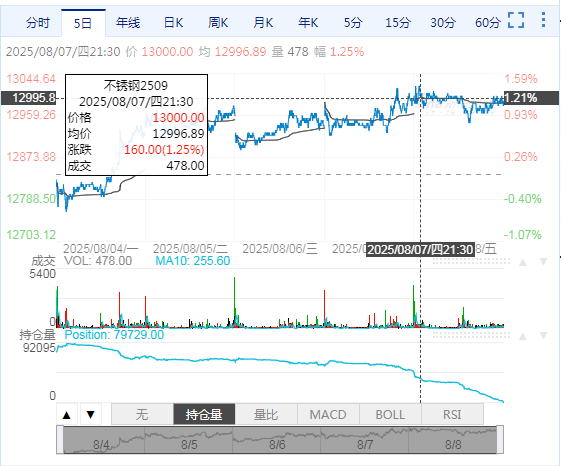Viewport: 561px width, 466px height.
Task: Click the 13044.64 price axis label
Action: (31, 79)
